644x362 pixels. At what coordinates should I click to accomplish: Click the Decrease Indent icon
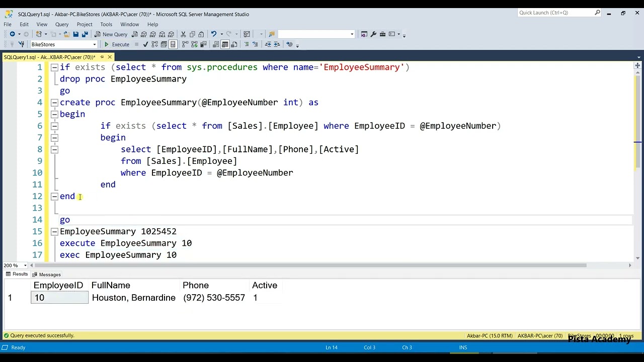(268, 44)
